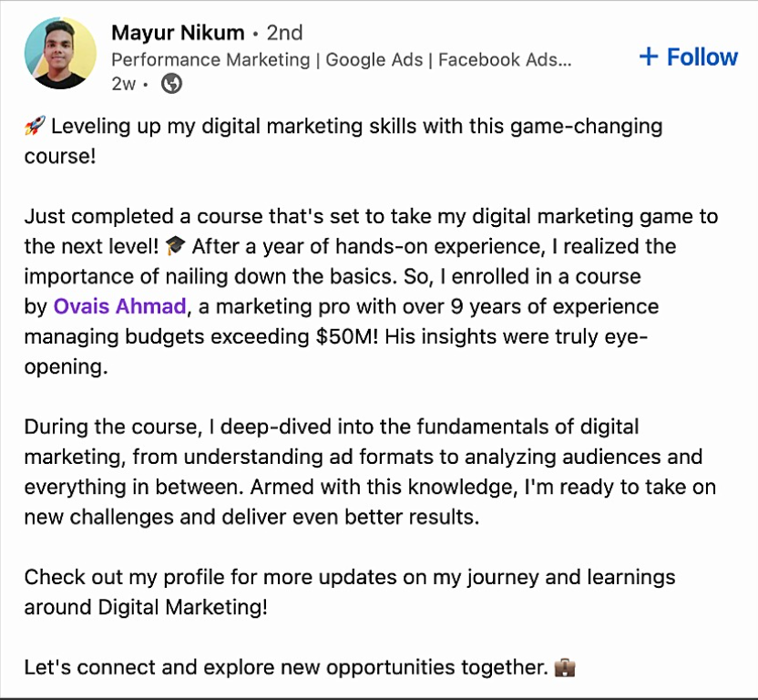Click the 2w post timestamp

[x=123, y=84]
